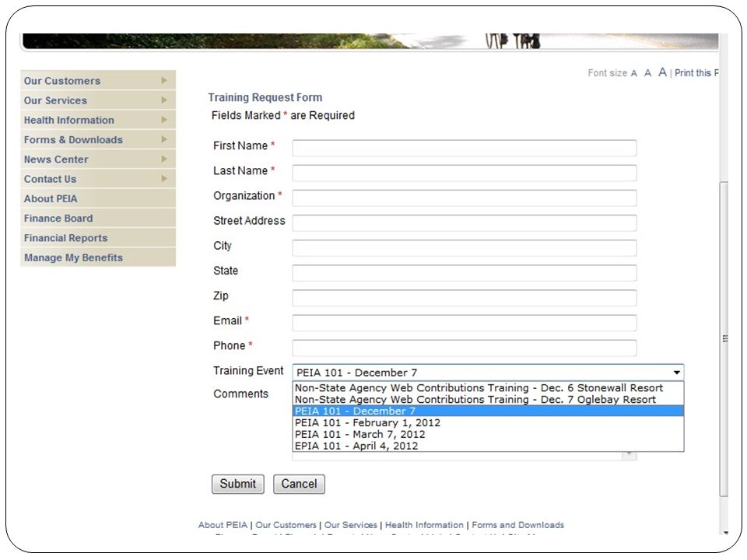Click the Print this Page link

tap(696, 73)
